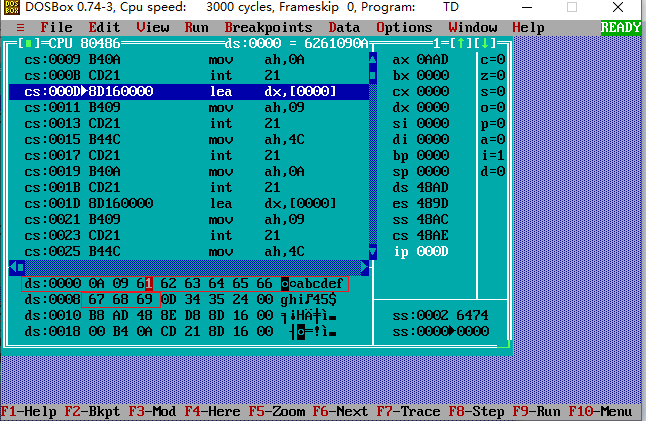
Task: Select instruction line cs:0009 mov ah,0A
Action: tap(189, 59)
